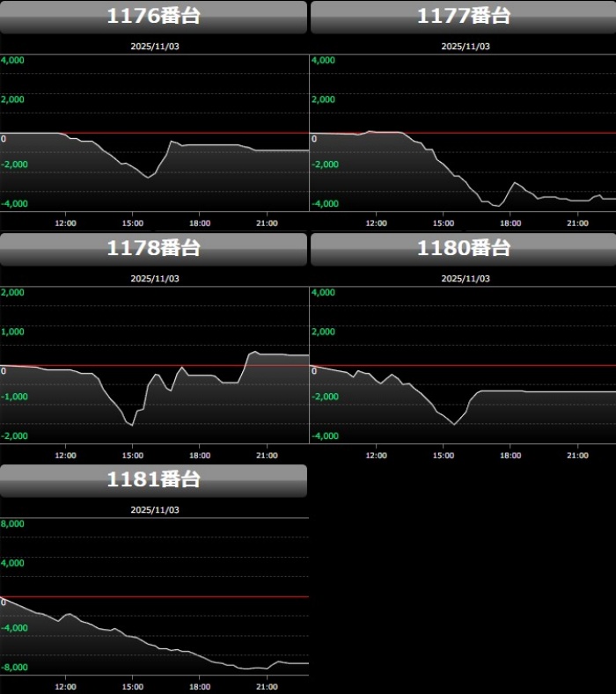Select the 1177番台 header bar
This screenshot has width=616, height=694.
(463, 17)
